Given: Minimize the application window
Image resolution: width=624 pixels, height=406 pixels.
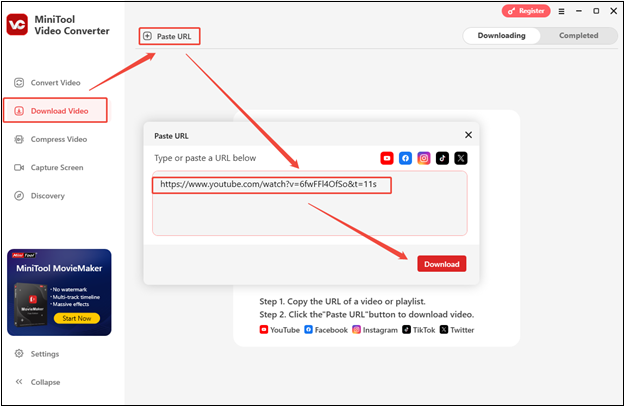Looking at the screenshot, I should click(x=579, y=11).
